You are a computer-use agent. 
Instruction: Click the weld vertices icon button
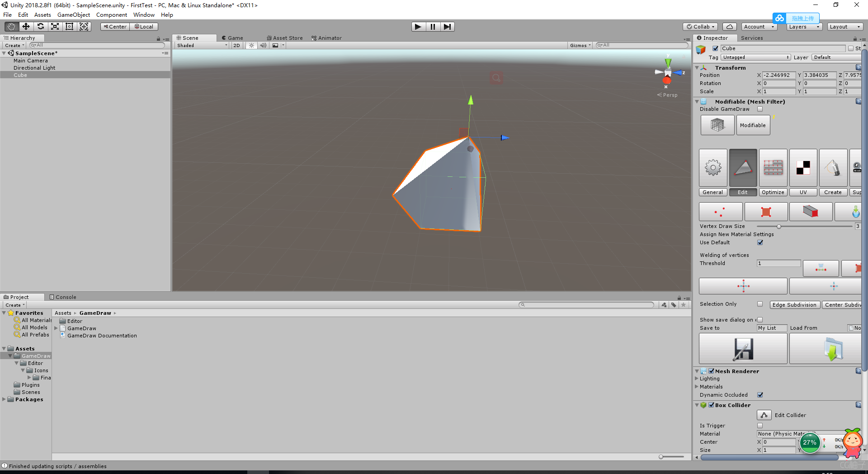tap(821, 268)
